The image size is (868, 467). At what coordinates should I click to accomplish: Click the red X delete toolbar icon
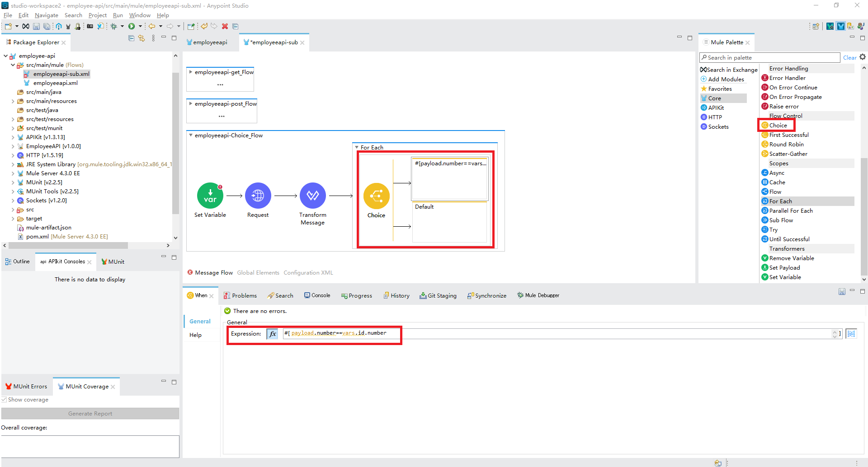[x=225, y=26]
